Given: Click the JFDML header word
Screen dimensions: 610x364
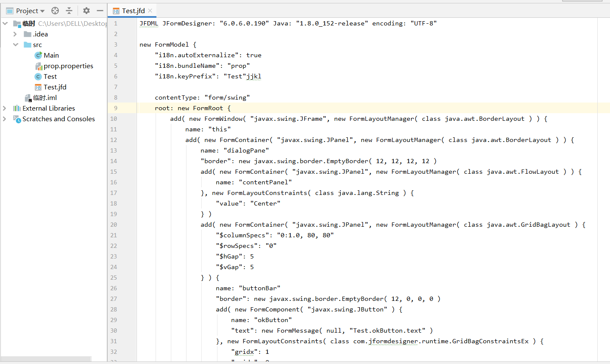Looking at the screenshot, I should coord(149,23).
